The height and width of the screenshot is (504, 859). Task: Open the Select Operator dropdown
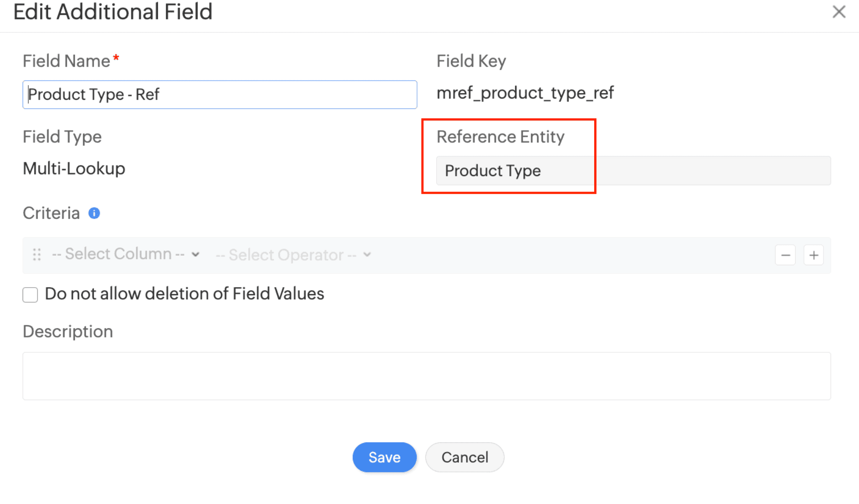[293, 255]
